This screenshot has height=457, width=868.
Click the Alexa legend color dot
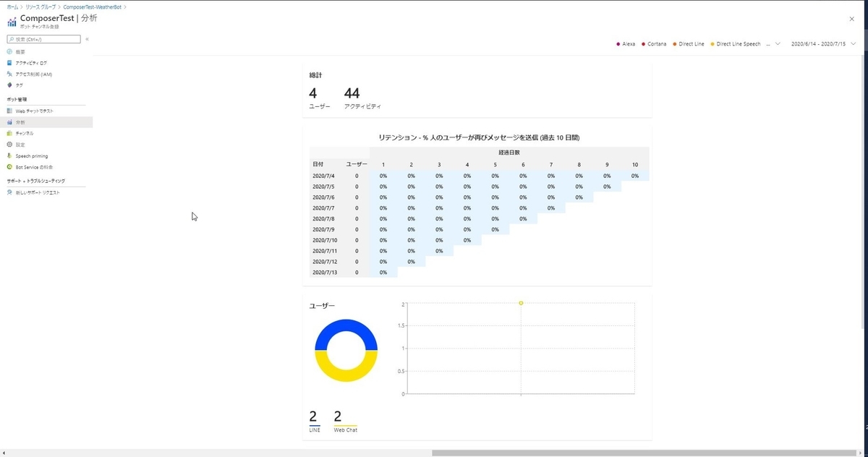(x=618, y=44)
